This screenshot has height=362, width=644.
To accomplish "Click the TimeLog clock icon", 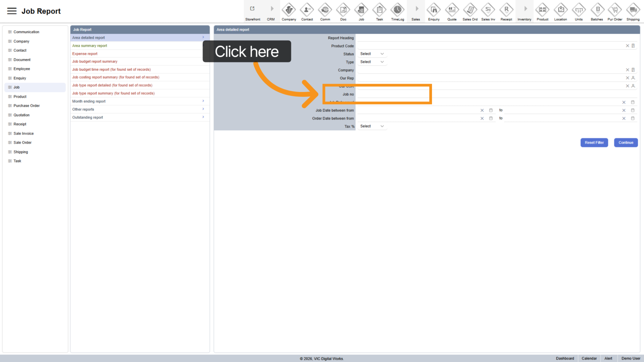I will 398,10.
